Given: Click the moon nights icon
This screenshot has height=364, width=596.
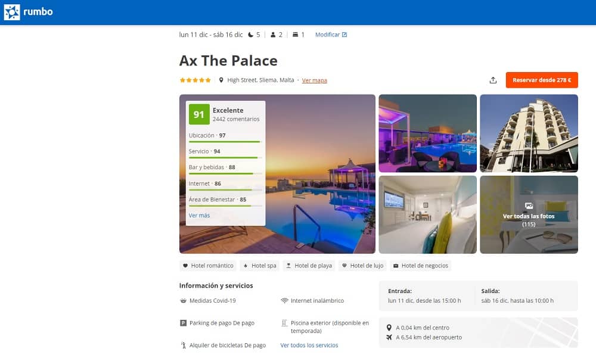Looking at the screenshot, I should (250, 35).
